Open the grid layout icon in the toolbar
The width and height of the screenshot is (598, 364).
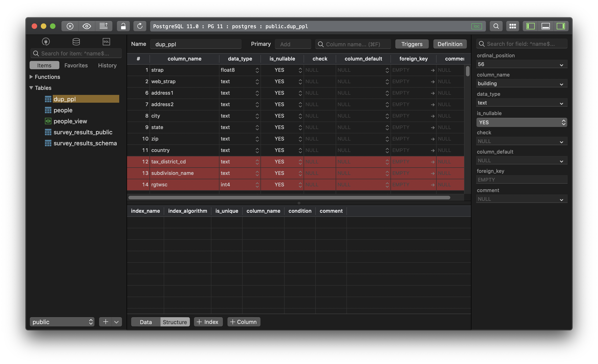(x=512, y=26)
